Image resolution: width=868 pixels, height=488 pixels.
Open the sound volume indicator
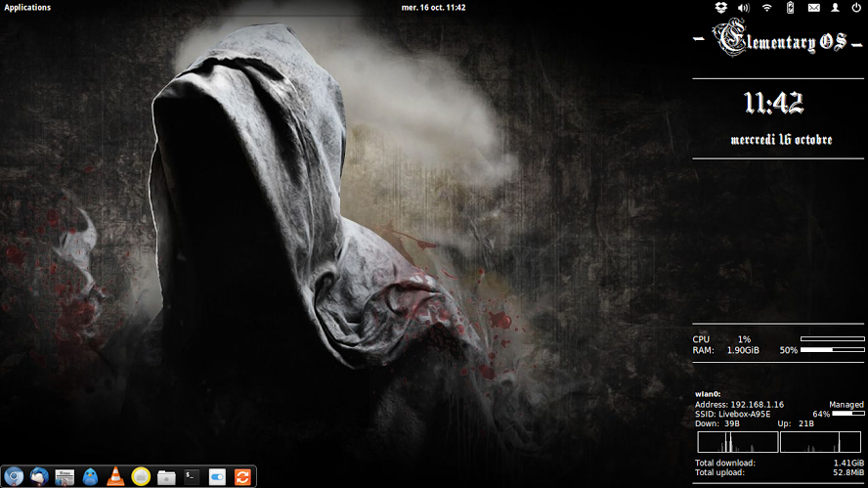pyautogui.click(x=743, y=8)
